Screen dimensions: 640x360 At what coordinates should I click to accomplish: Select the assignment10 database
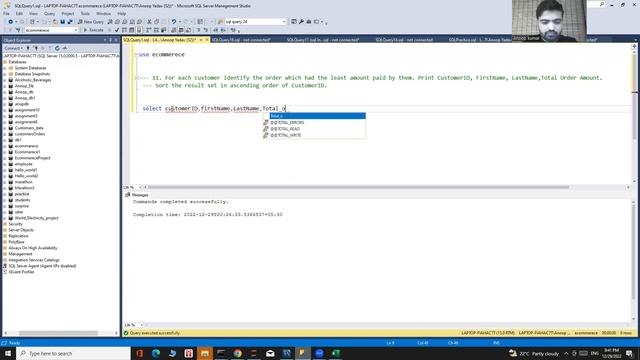click(x=27, y=110)
